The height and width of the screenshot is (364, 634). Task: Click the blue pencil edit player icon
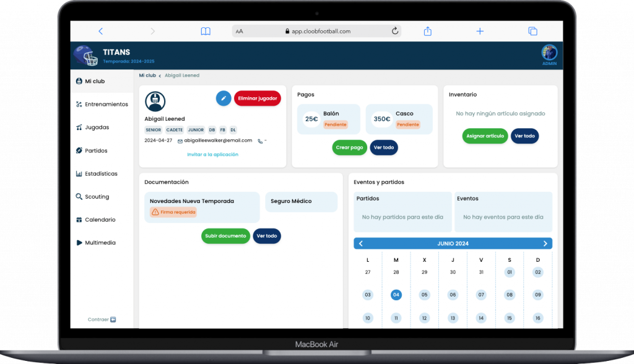(x=224, y=98)
